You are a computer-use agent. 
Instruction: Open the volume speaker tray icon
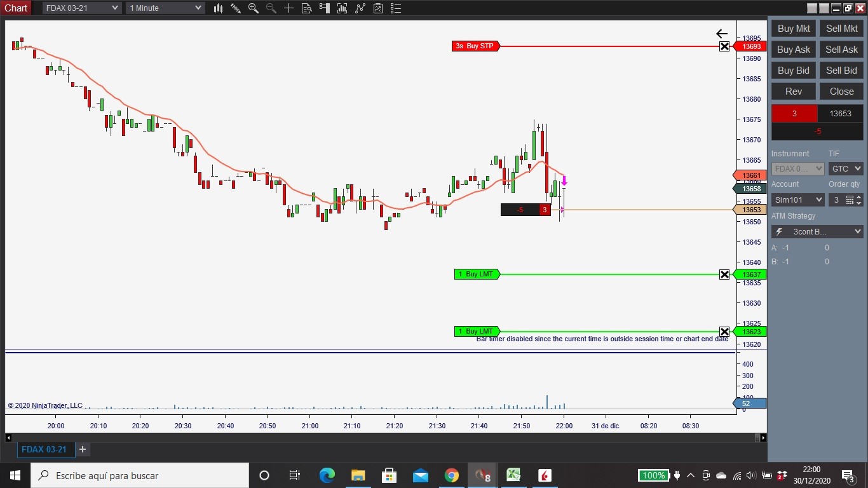752,475
